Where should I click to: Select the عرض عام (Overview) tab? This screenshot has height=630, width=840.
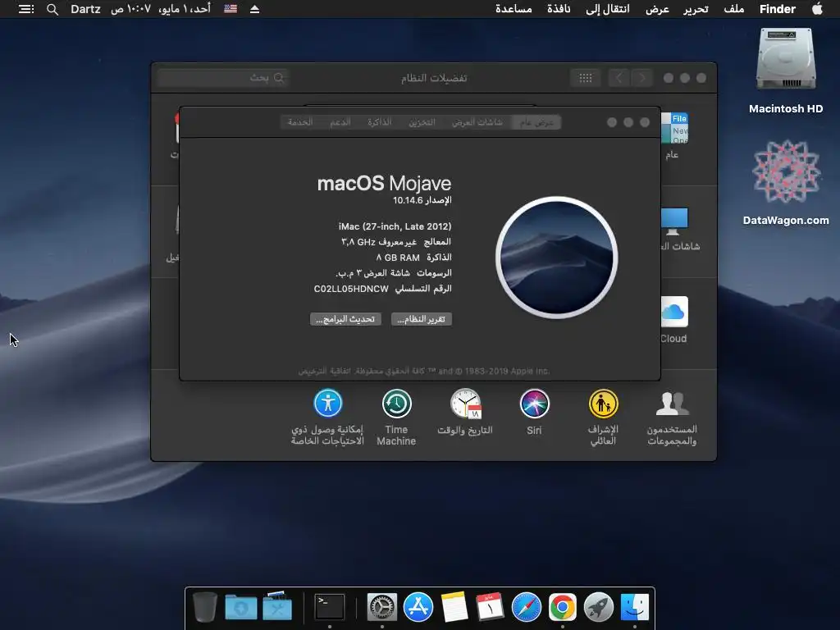pos(536,122)
